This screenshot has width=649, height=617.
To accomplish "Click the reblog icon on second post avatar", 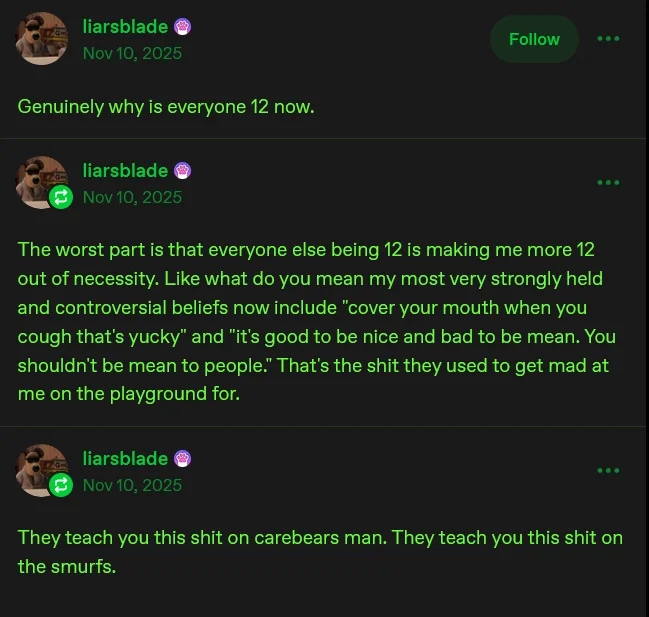I will (x=61, y=197).
